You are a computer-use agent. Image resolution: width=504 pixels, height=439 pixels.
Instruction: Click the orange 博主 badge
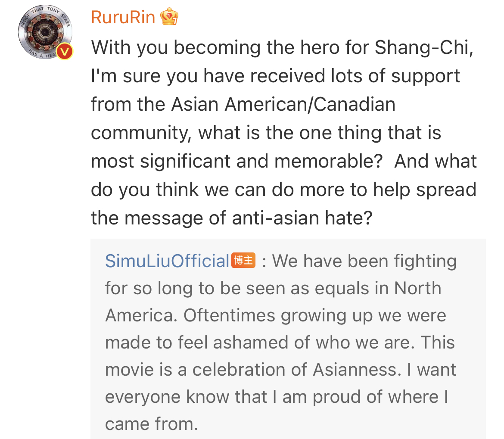244,260
